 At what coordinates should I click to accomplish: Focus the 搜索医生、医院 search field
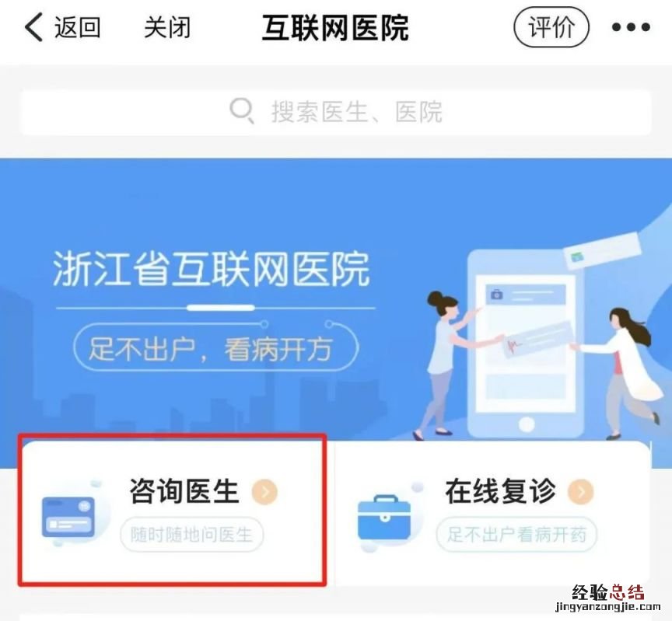click(x=336, y=112)
